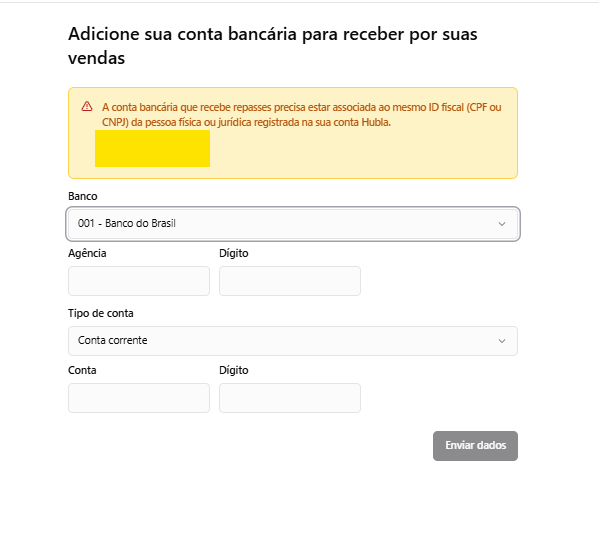
Task: Click the Tipo de conta label
Action: 101,313
